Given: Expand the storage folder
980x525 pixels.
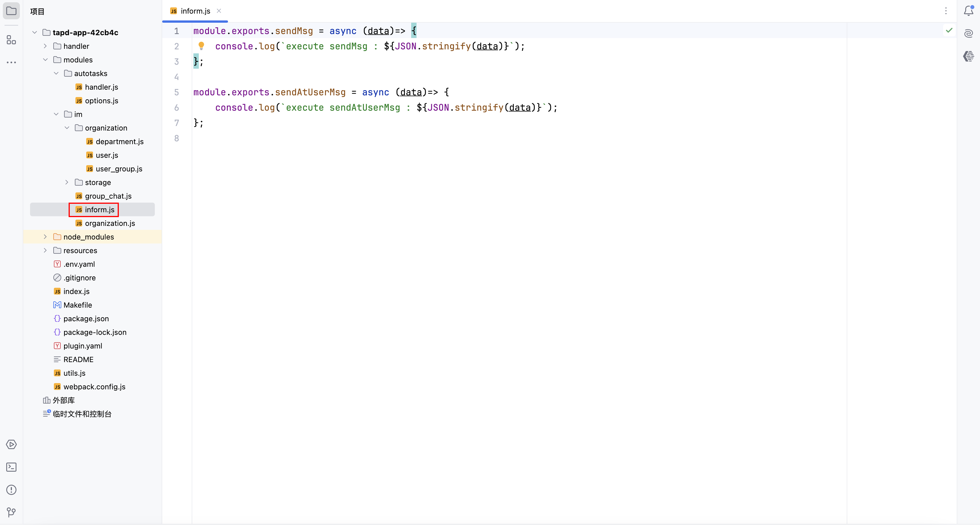Looking at the screenshot, I should pyautogui.click(x=67, y=182).
